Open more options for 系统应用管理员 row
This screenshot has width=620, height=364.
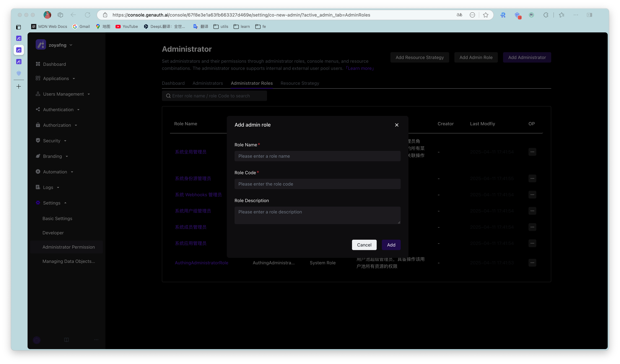532,243
